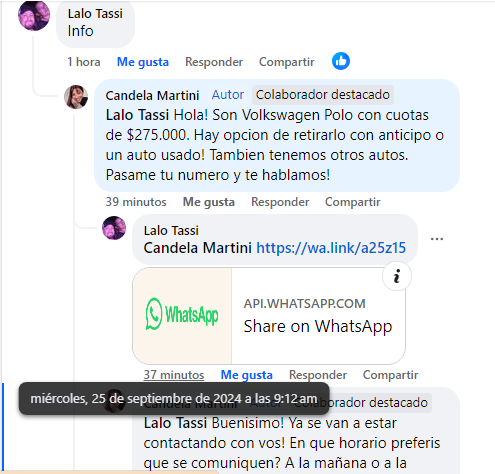Click Candela Martini's name in her reply

152,96
